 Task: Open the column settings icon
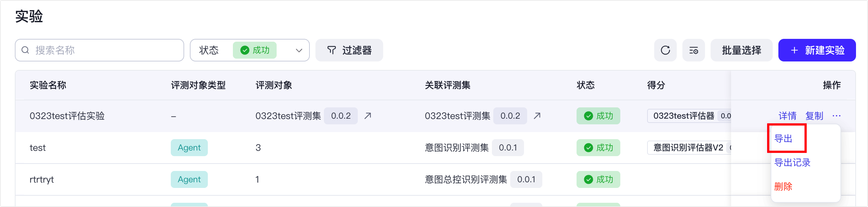693,50
